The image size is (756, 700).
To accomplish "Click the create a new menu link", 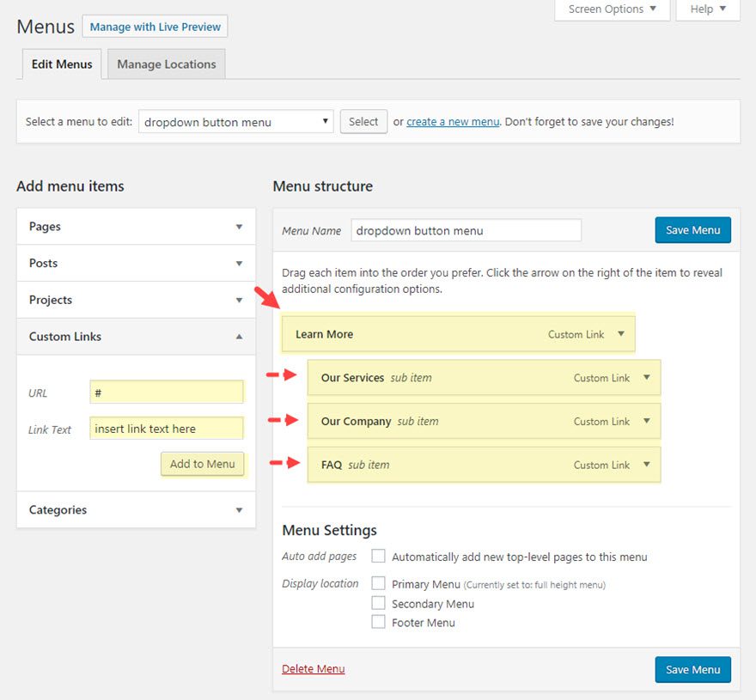I will 453,121.
